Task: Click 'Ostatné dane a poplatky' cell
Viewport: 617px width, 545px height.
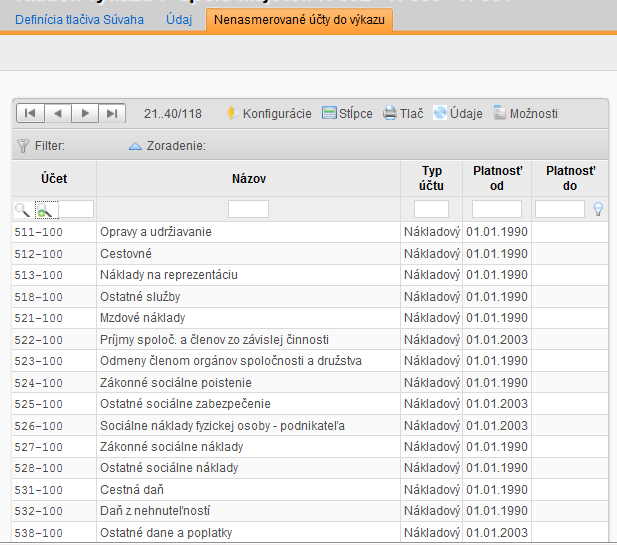Action: pos(249,533)
